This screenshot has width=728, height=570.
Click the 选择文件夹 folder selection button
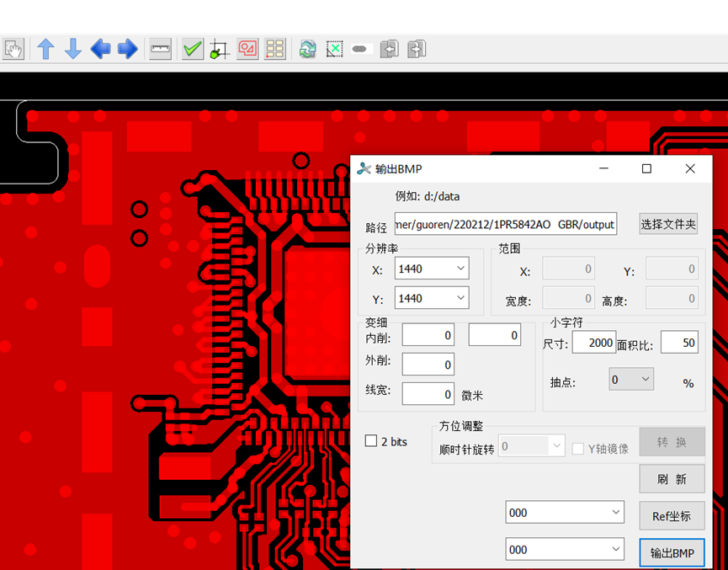point(668,223)
